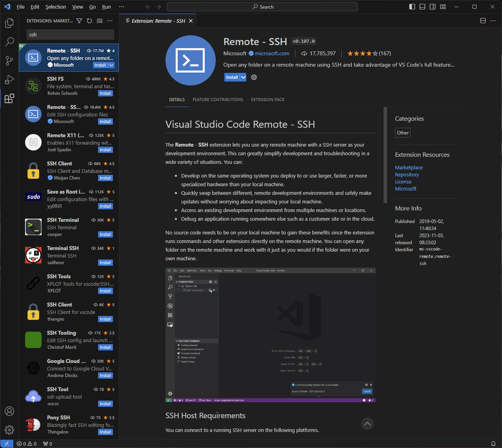502x448 pixels.
Task: Open Extensions views and more actions
Action: (x=110, y=21)
